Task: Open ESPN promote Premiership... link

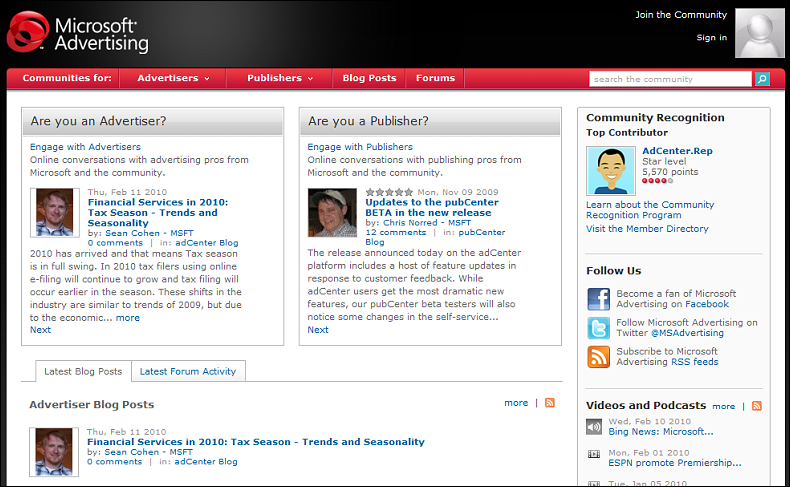Action: point(675,463)
